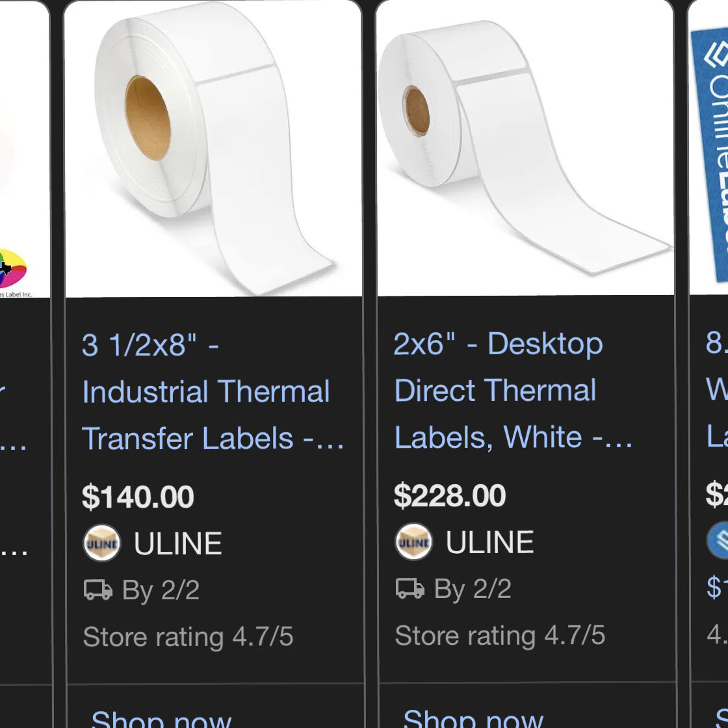Click partial seller icon on rightmost card
Screen dimensions: 728x728
click(x=718, y=540)
